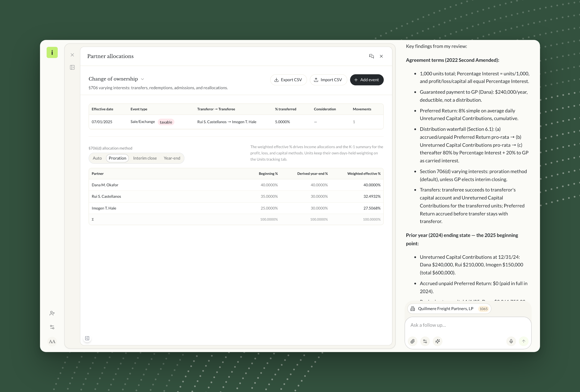Click the building icon in the Quillmere chip
This screenshot has width=580, height=392.
(413, 309)
